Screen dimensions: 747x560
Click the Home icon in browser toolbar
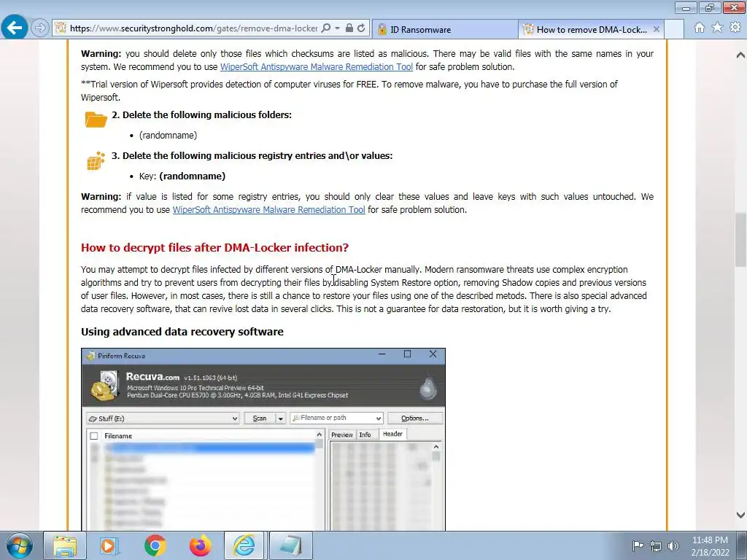[x=700, y=28]
